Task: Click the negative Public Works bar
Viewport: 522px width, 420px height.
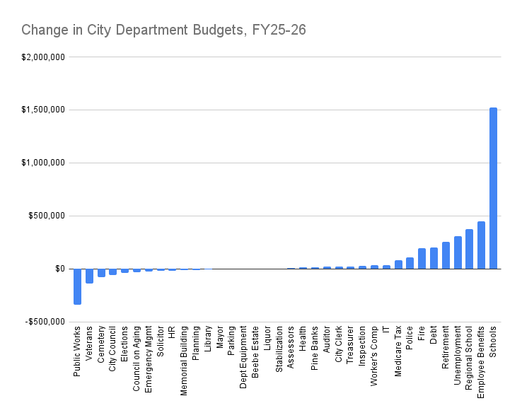Action: tap(77, 286)
